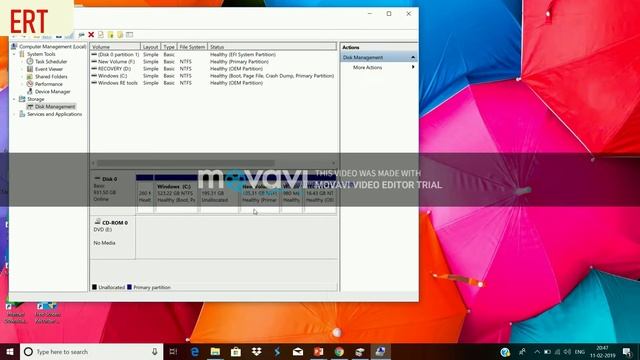This screenshot has width=640, height=360.
Task: Open the Action Center notifications icon
Action: (627, 352)
